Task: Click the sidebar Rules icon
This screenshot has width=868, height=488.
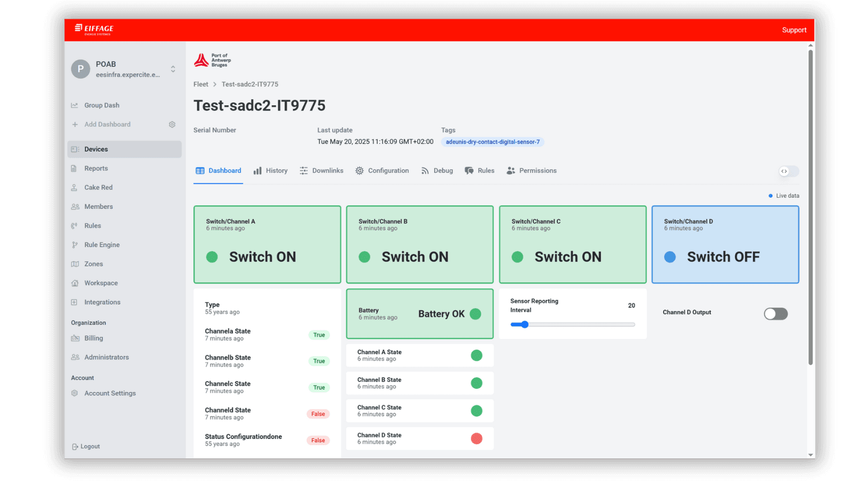Action: [74, 225]
